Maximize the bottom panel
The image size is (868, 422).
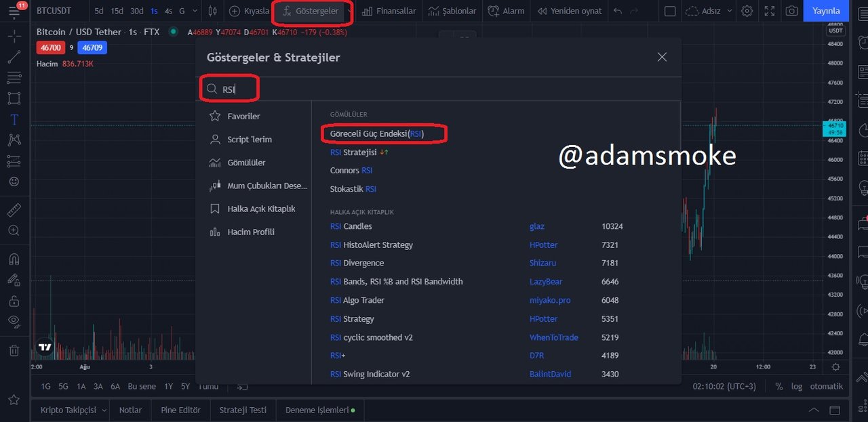(x=836, y=410)
